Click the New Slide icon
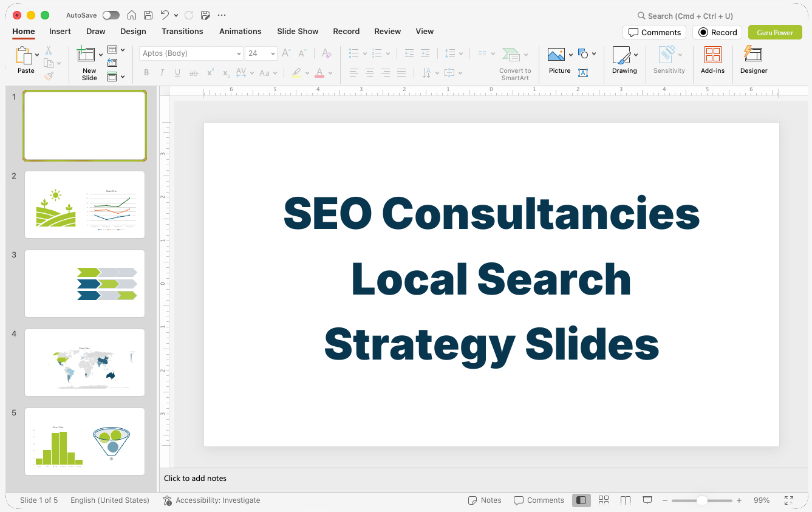812x512 pixels. click(x=86, y=55)
